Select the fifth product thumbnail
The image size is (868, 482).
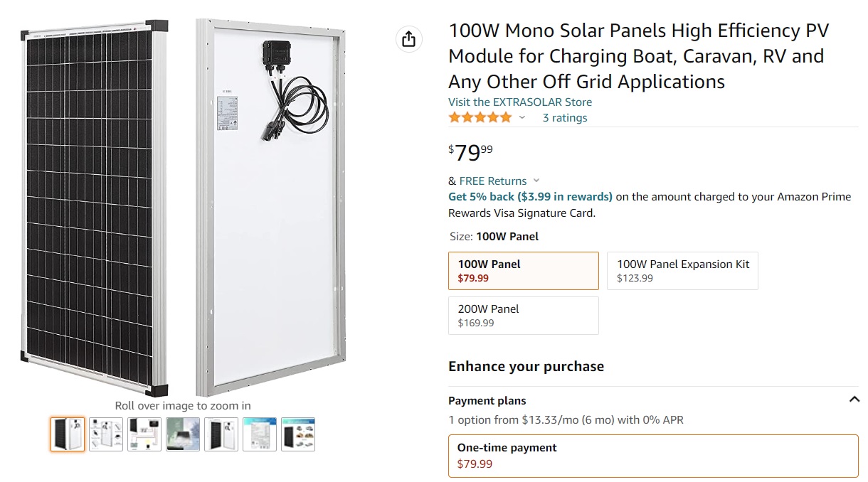[221, 434]
